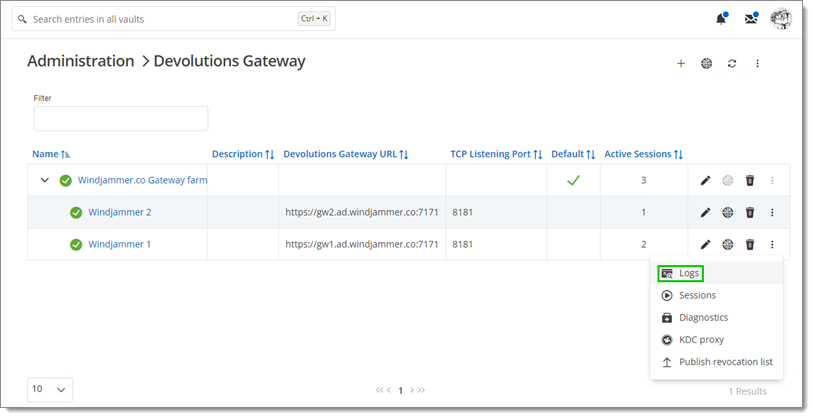Image resolution: width=813 pixels, height=418 pixels.
Task: Edit Windjammer 2 with the pencil icon
Action: pos(705,213)
